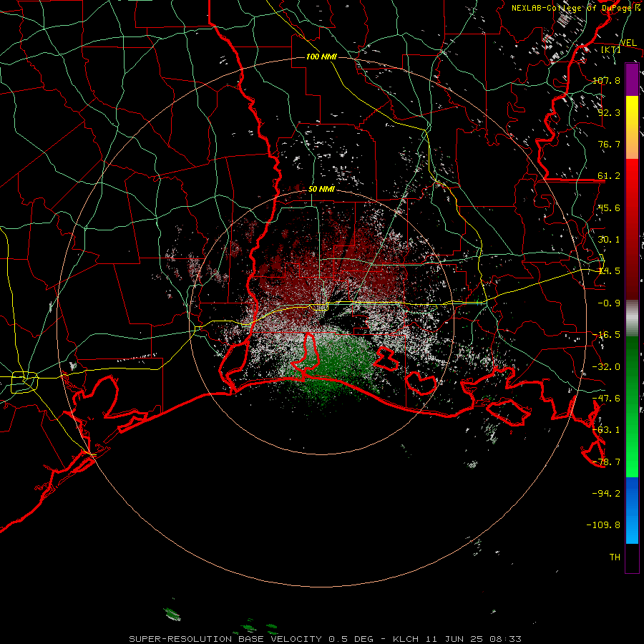Select the -78.7 scale value
The width and height of the screenshot is (644, 644).
607,462
